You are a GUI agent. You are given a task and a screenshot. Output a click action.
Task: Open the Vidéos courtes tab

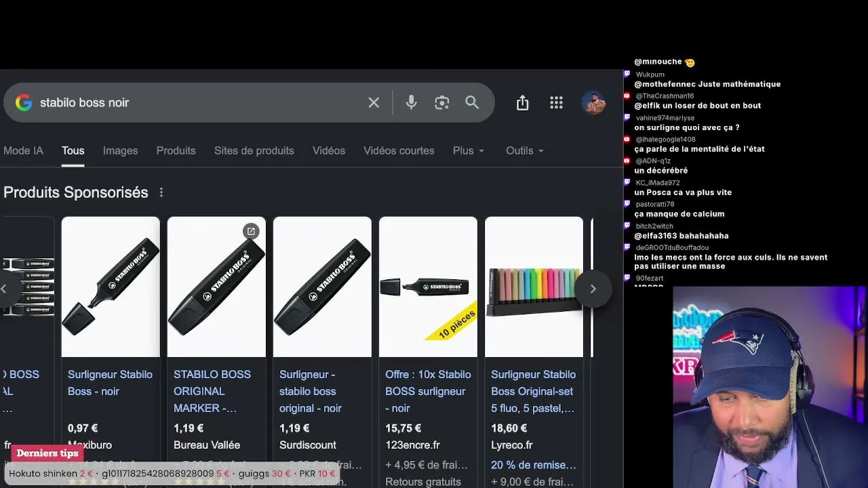399,150
